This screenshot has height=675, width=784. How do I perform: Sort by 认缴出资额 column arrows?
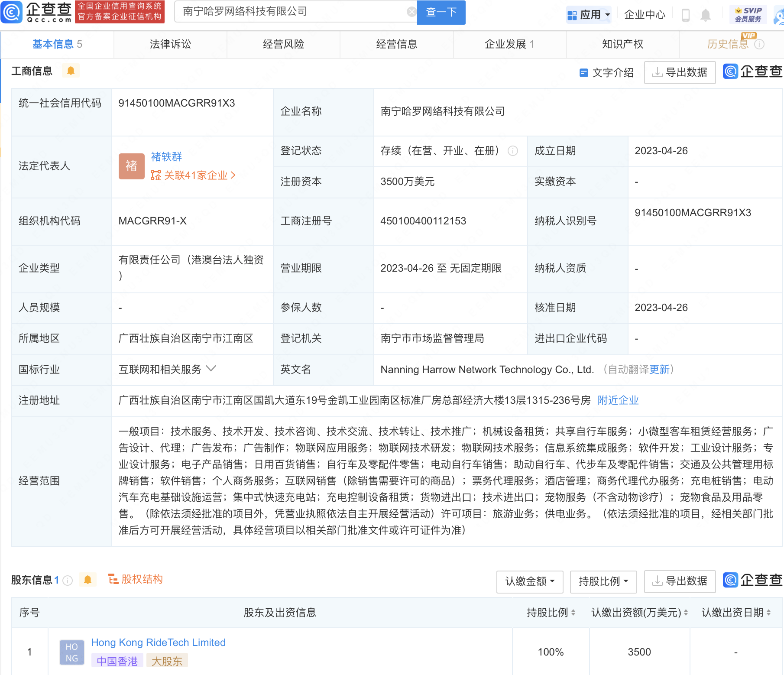click(x=686, y=612)
